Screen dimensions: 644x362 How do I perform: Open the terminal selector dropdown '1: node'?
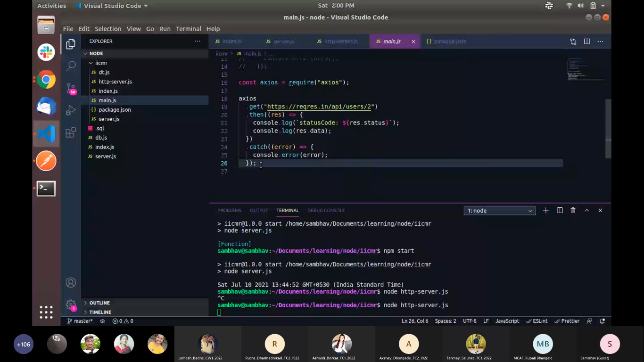499,211
